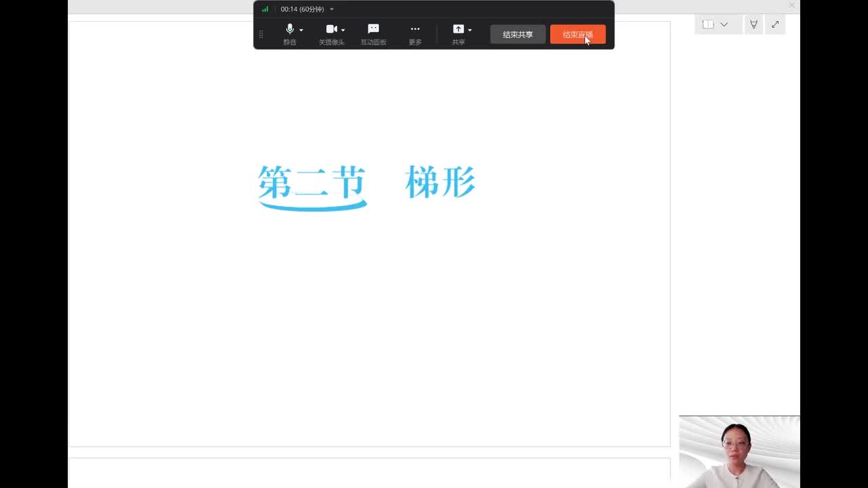The image size is (868, 488).
Task: Open the 互动面板 interaction panel
Action: point(373,34)
